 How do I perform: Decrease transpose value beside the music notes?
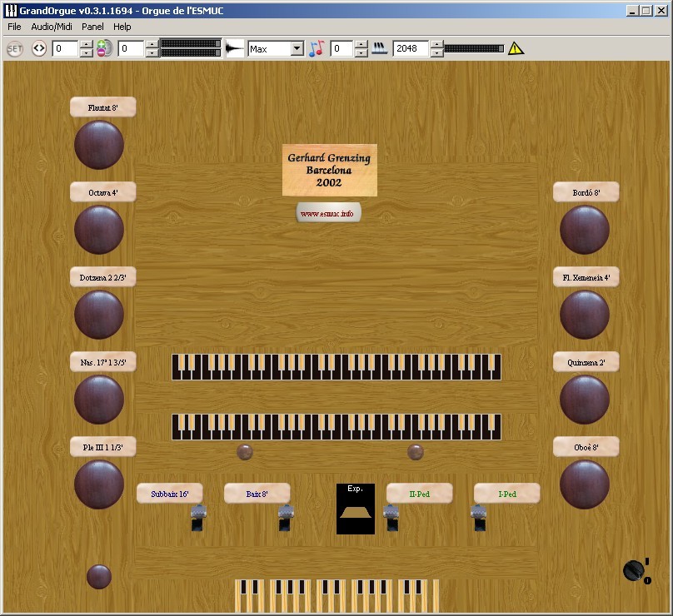coord(361,52)
